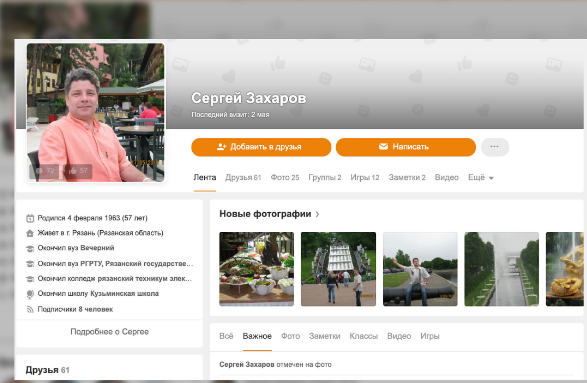Open the Фото 25 tab
587x383 pixels.
285,177
